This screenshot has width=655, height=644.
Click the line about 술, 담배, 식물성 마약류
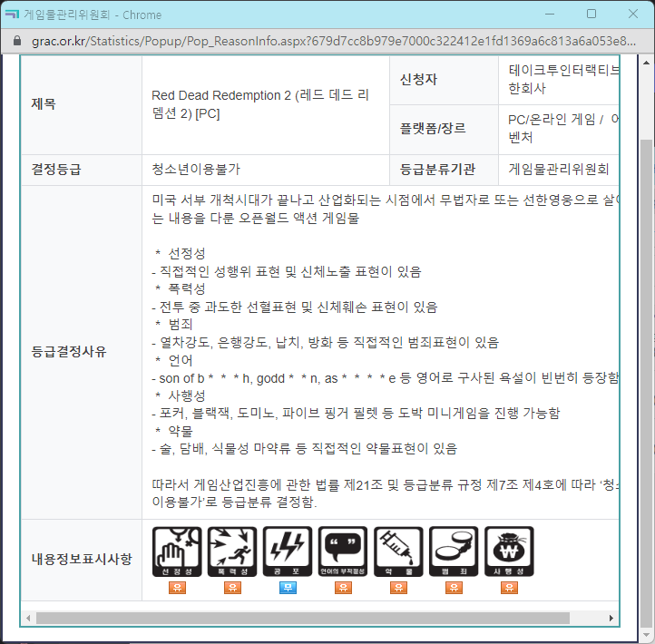pos(305,449)
